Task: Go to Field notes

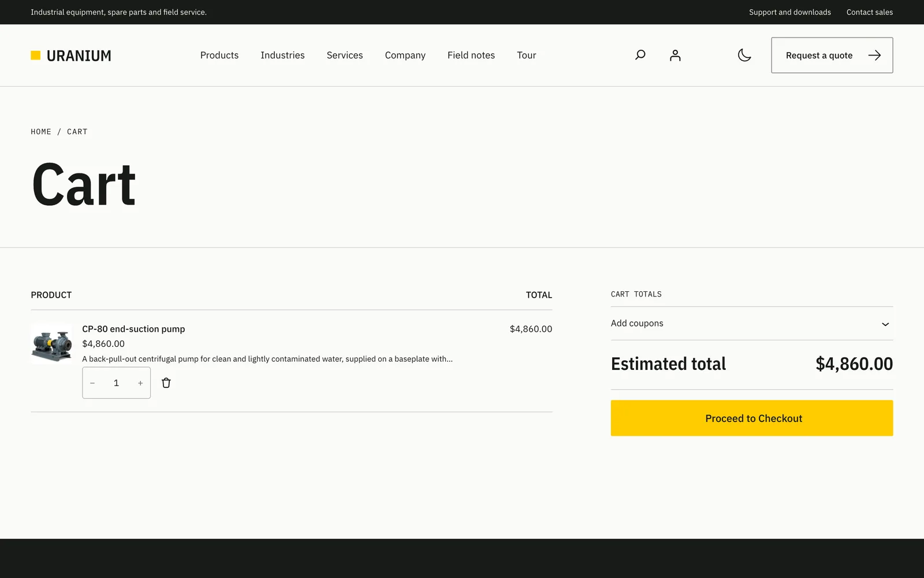Action: tap(471, 55)
